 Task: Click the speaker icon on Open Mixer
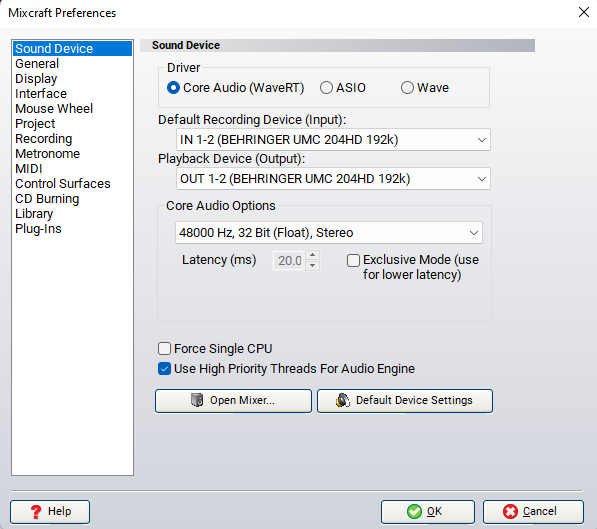point(197,400)
